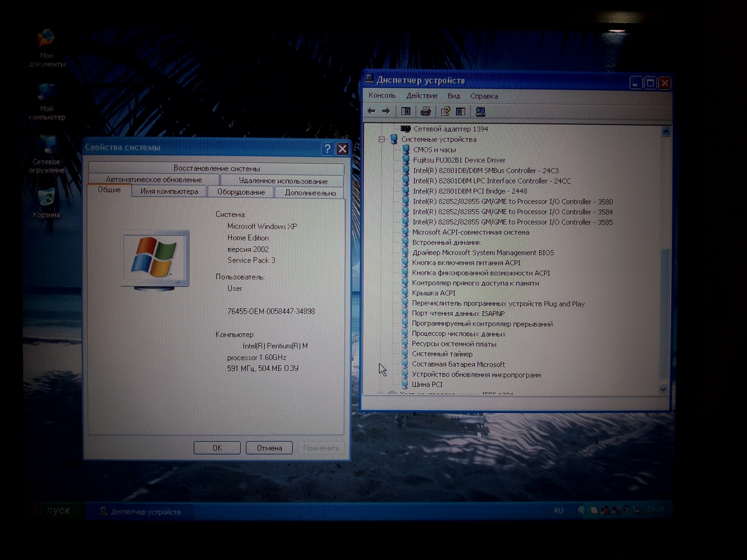Click the show/hide action pane toolbar icon
This screenshot has width=747, height=560.
[460, 111]
